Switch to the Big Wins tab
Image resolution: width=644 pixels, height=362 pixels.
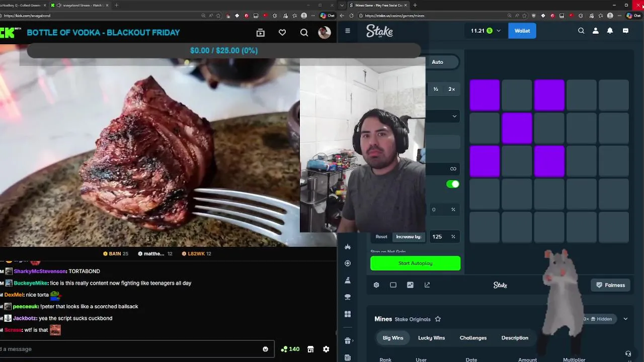pyautogui.click(x=393, y=338)
